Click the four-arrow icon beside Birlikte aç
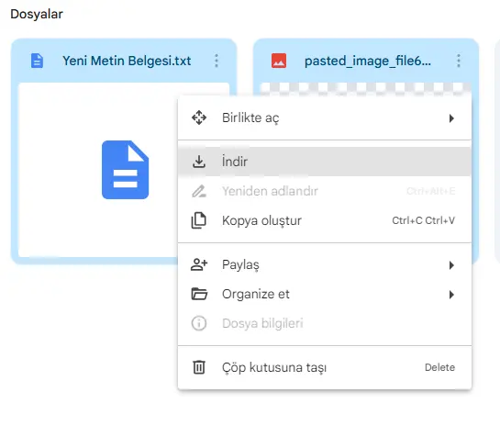 [199, 118]
